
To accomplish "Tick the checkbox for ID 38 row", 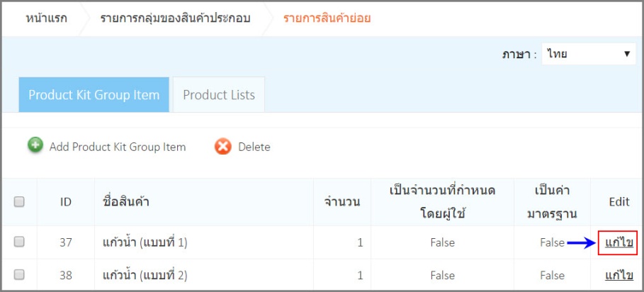I will pos(19,274).
